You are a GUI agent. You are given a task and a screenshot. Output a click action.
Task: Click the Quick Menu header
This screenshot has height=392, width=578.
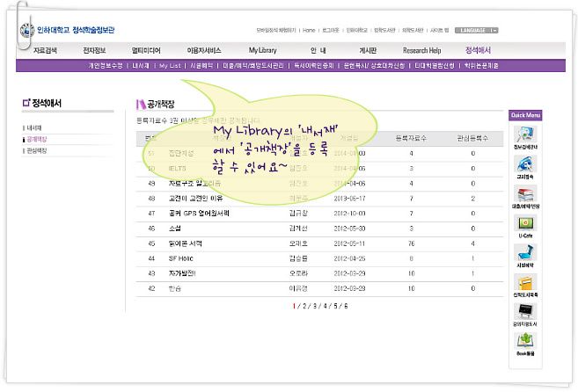[525, 115]
